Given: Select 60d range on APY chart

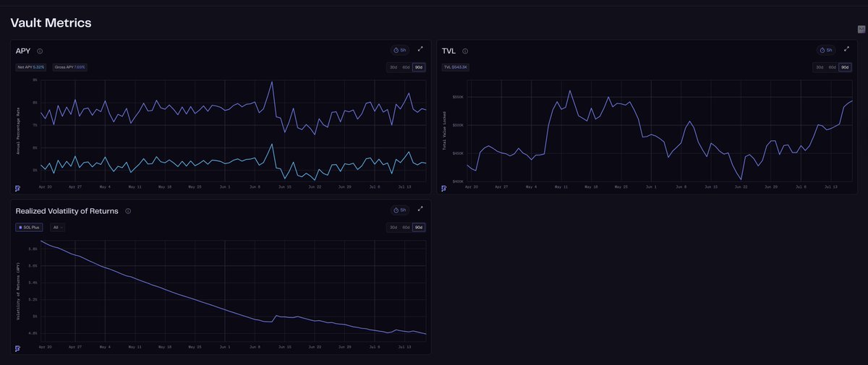Looking at the screenshot, I should pos(406,67).
